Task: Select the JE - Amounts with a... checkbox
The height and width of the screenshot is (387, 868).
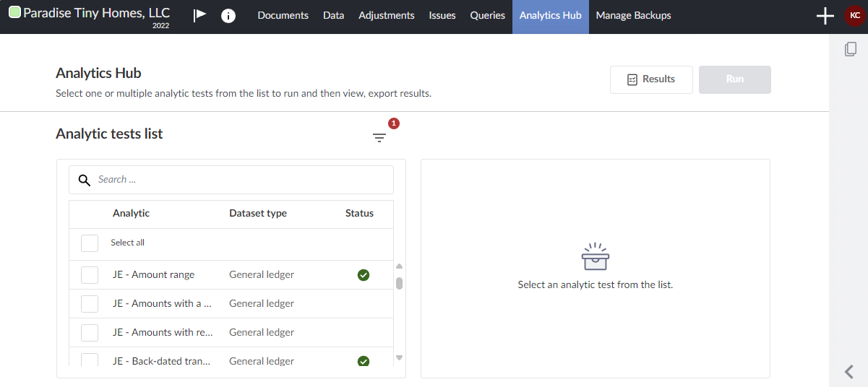Action: pos(90,303)
